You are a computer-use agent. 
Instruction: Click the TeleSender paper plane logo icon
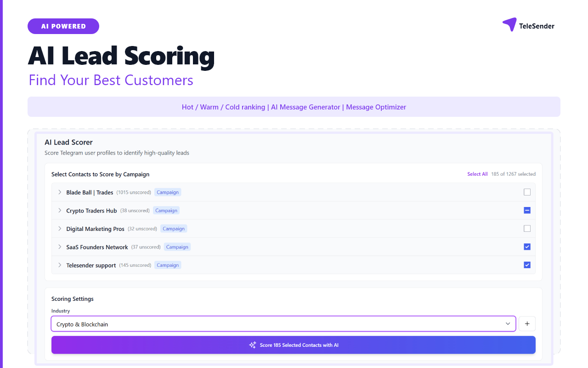[x=509, y=24]
